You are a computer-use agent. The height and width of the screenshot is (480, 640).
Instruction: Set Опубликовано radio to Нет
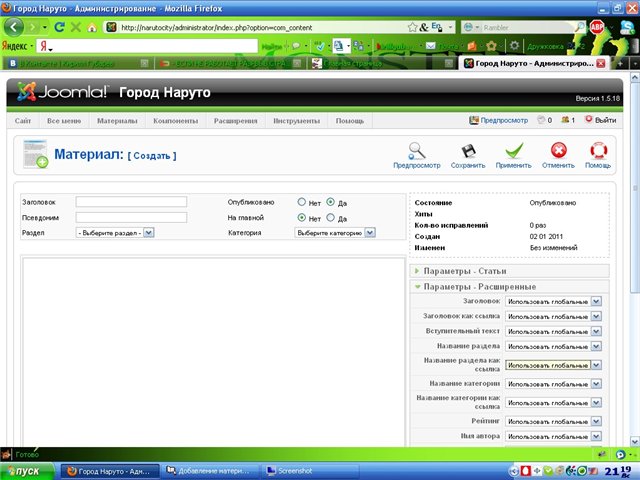click(x=302, y=201)
